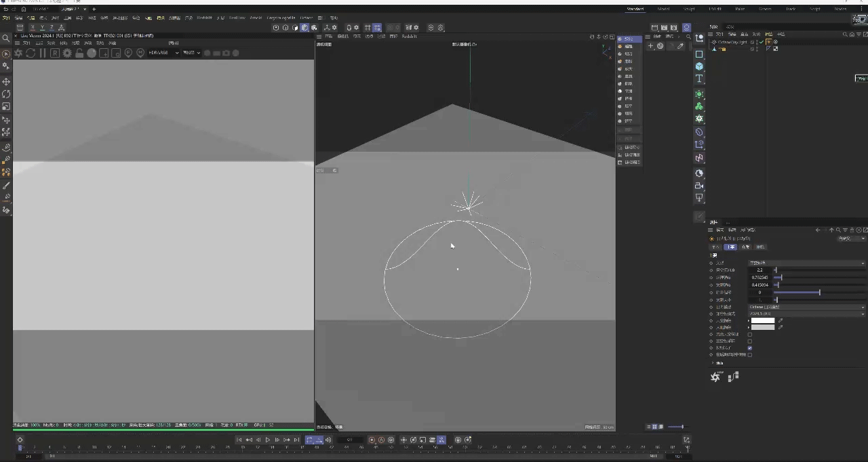Add a Cube primitive from object palette
The height and width of the screenshot is (462, 868).
point(699,66)
